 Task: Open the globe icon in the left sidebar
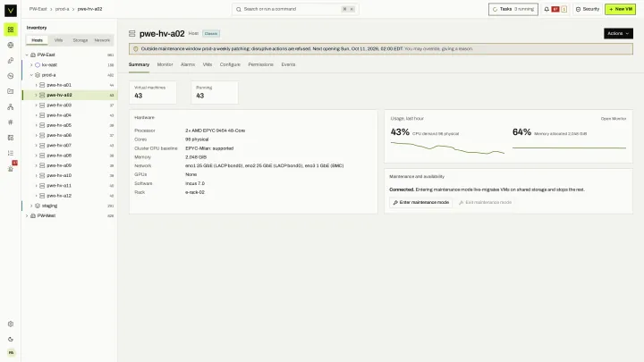pos(11,46)
